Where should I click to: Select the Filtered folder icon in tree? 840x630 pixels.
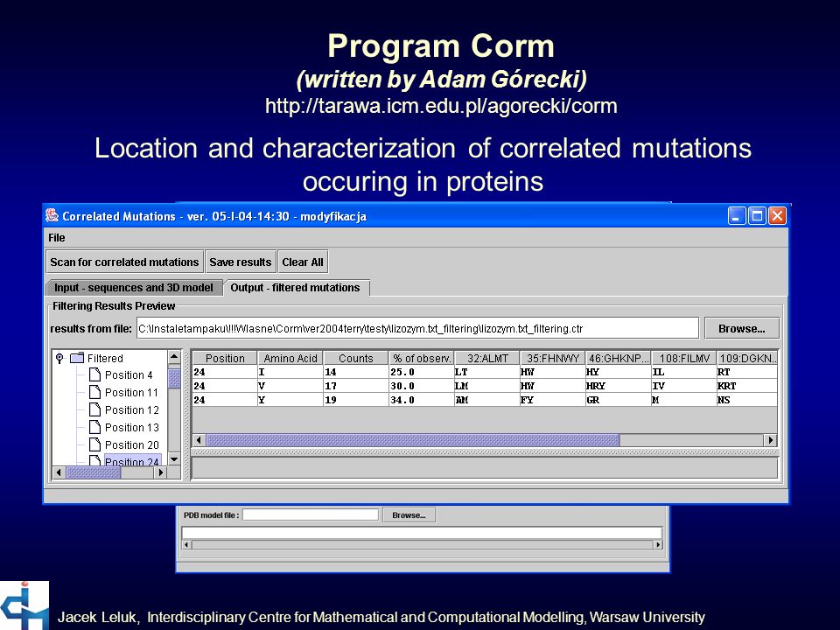point(78,358)
